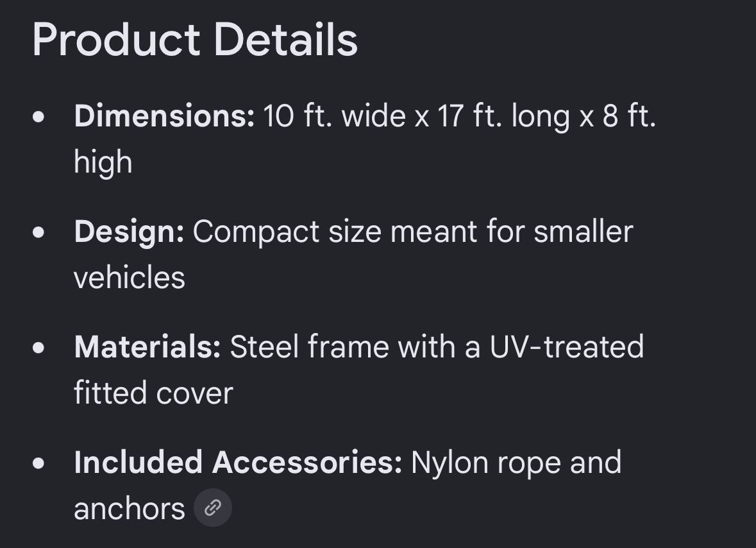Select the bold Dimensions label
Image resolution: width=756 pixels, height=548 pixels.
164,116
